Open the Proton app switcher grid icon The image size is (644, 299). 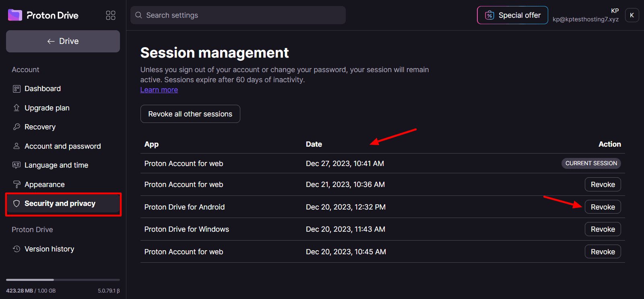110,15
